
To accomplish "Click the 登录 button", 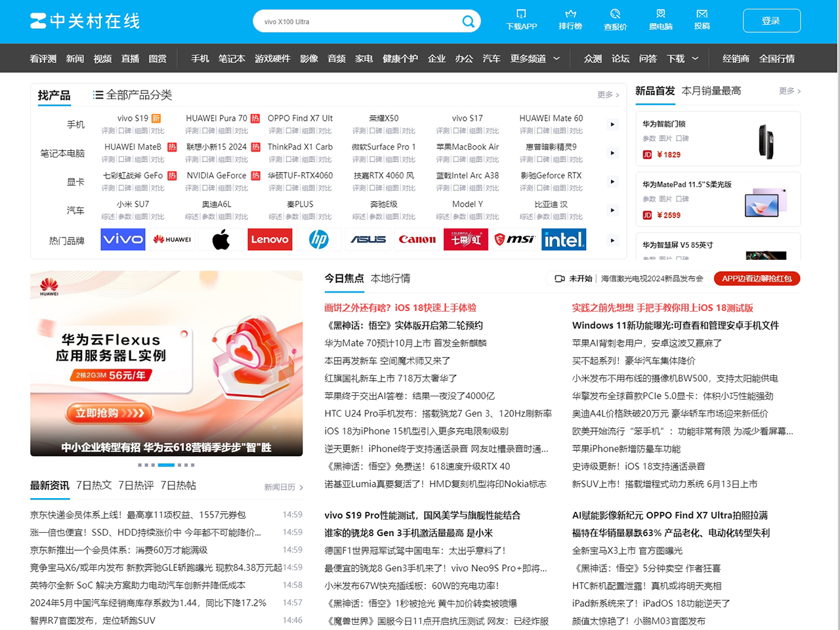I will pos(771,21).
